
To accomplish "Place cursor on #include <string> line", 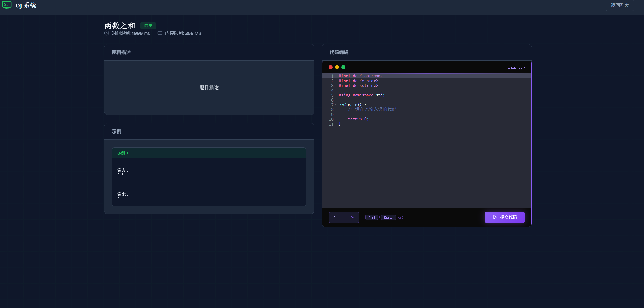I will (358, 86).
